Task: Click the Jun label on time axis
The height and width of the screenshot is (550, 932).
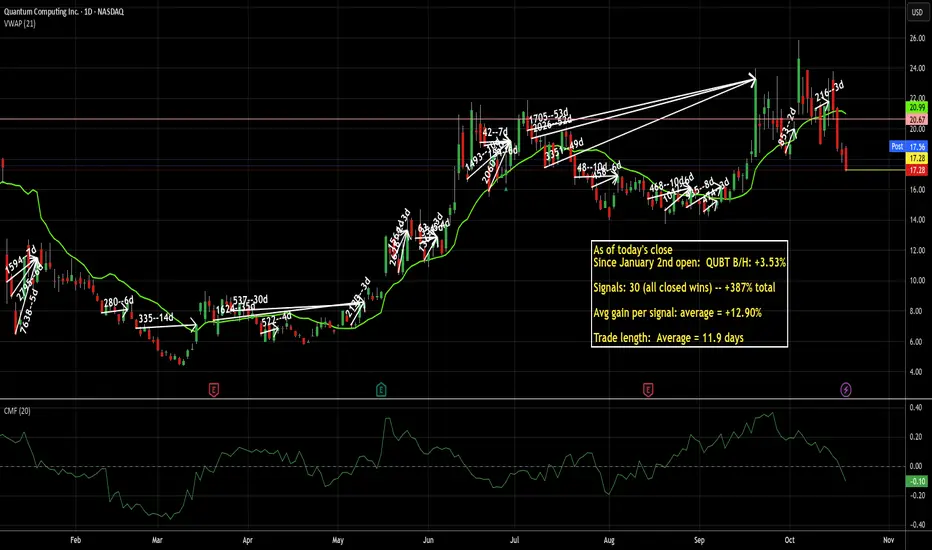Action: [428, 540]
